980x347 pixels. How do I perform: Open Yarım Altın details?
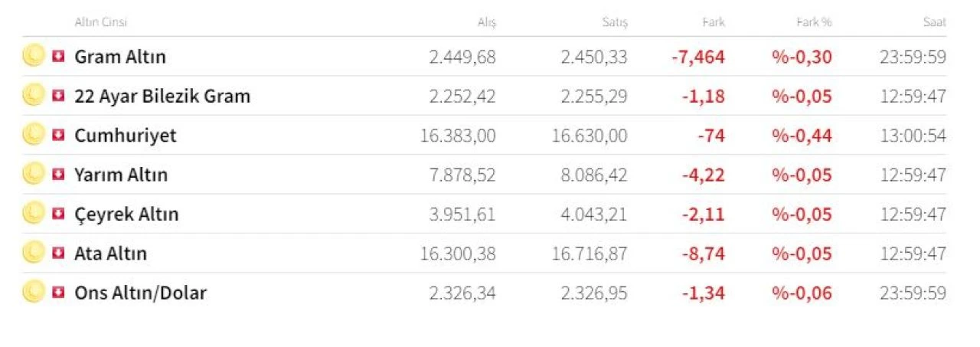click(120, 175)
